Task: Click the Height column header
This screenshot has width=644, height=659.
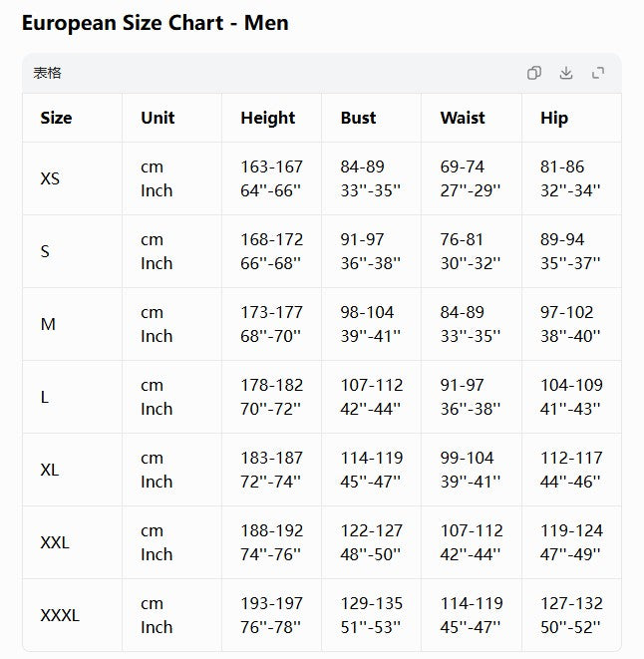Action: click(268, 118)
